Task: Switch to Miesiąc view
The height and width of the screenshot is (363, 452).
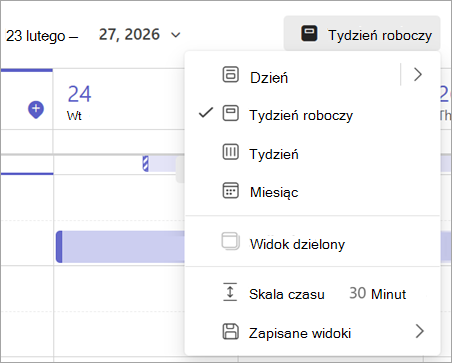Action: click(x=312, y=192)
